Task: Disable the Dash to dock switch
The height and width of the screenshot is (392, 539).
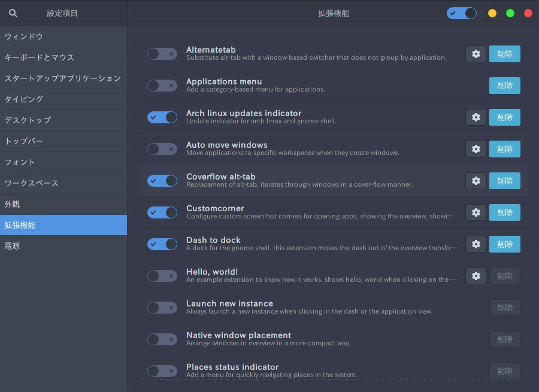Action: click(162, 244)
